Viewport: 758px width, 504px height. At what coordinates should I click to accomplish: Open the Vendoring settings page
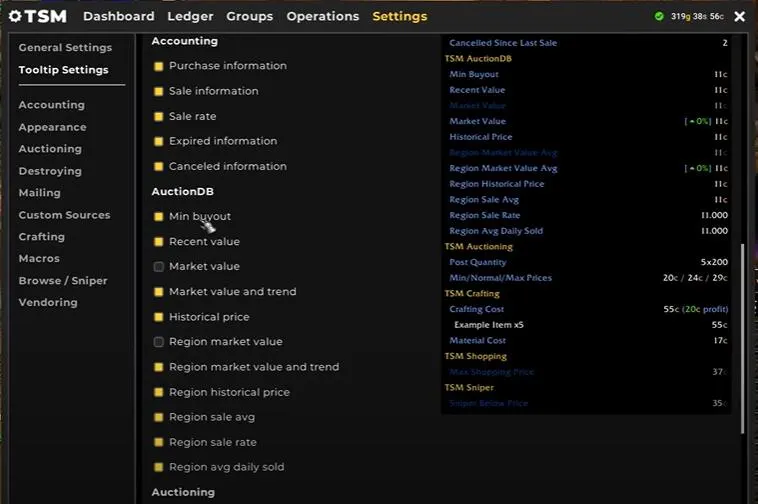point(48,302)
